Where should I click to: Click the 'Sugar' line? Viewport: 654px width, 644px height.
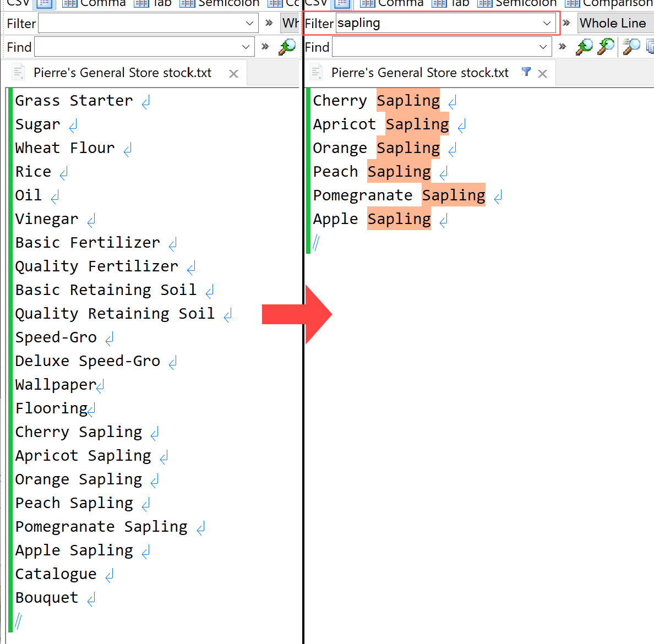pos(38,125)
